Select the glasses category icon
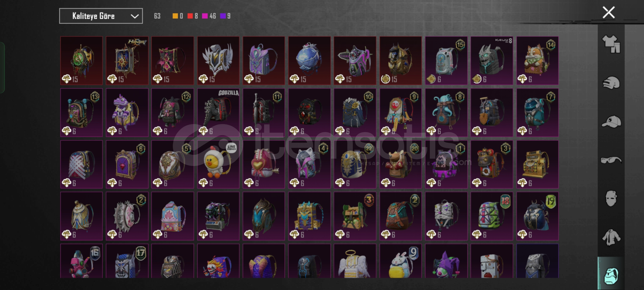 tap(611, 160)
